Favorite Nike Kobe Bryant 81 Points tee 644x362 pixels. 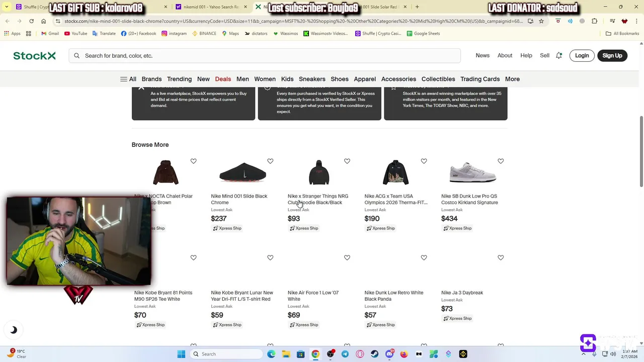193,257
